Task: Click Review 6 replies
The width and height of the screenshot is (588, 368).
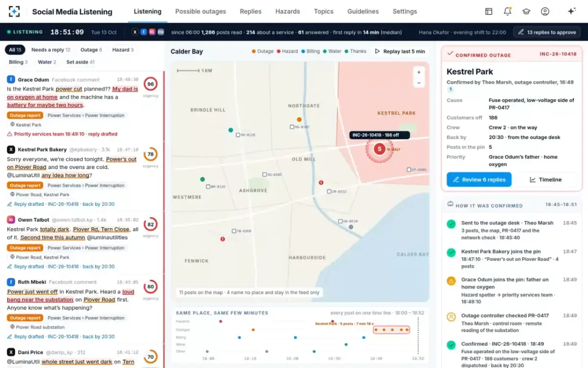Action: pos(479,180)
